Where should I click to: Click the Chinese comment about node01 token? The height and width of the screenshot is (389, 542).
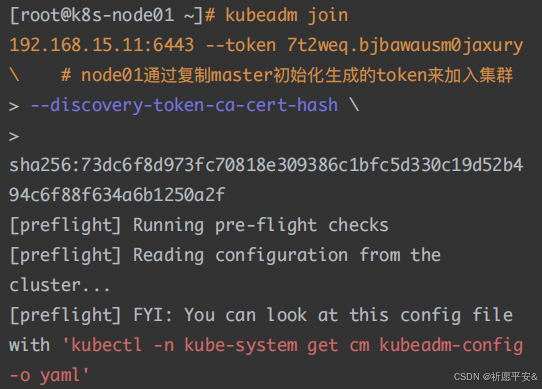coord(287,75)
